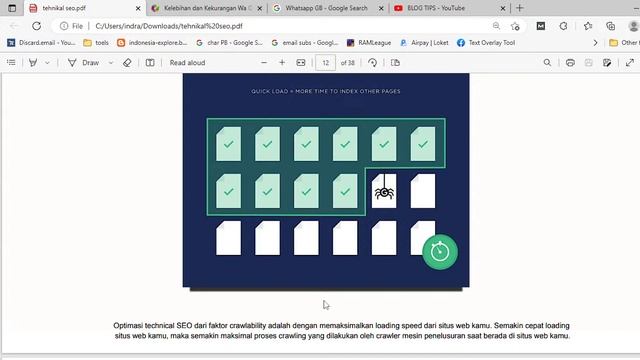
Task: Open Collections icon
Action: 611,26
